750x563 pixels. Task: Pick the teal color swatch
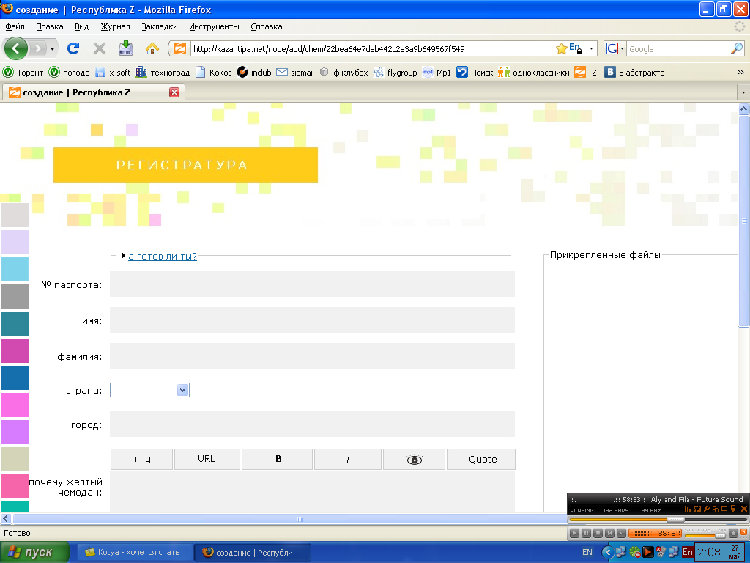click(x=15, y=324)
